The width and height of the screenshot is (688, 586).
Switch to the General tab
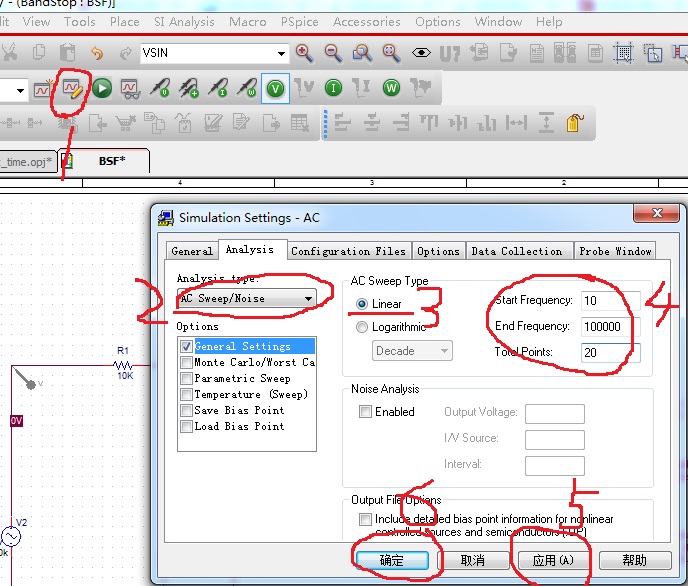click(192, 251)
